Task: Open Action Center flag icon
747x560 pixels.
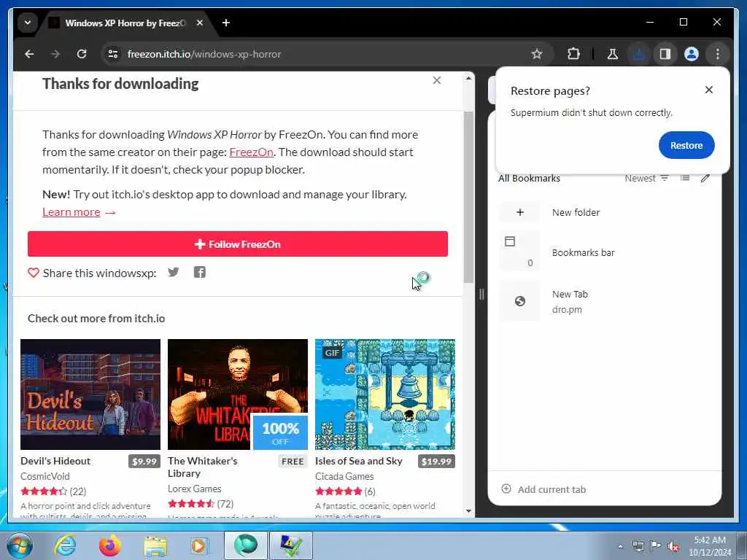Action: (656, 546)
